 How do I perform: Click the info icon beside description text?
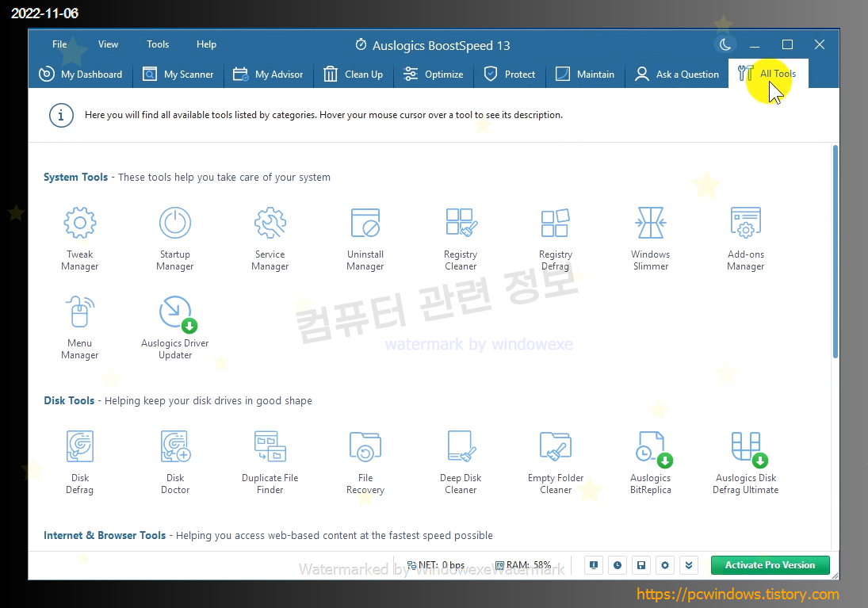click(x=61, y=115)
